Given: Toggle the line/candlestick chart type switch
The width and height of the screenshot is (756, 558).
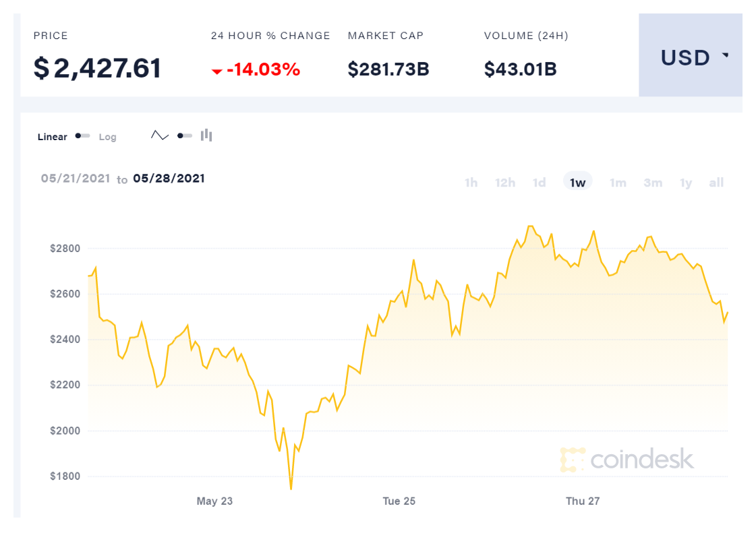Looking at the screenshot, I should pos(184,135).
